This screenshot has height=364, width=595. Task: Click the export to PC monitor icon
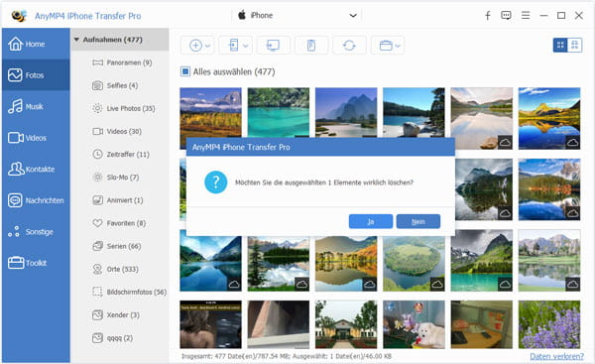[x=274, y=46]
